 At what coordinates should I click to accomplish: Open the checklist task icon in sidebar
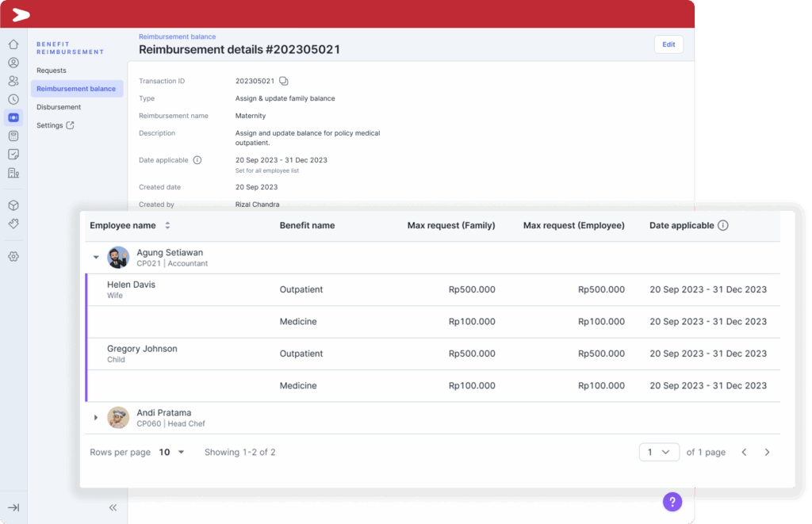point(13,155)
